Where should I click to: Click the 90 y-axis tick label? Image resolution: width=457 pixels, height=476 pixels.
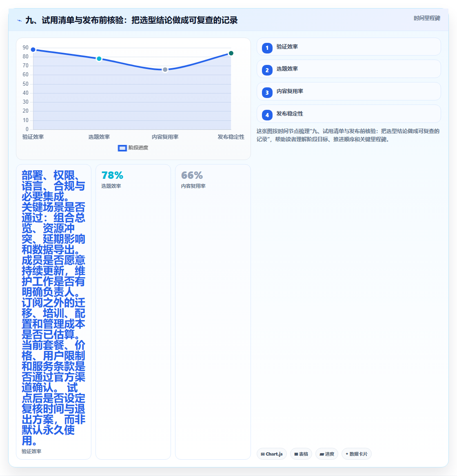(25, 48)
